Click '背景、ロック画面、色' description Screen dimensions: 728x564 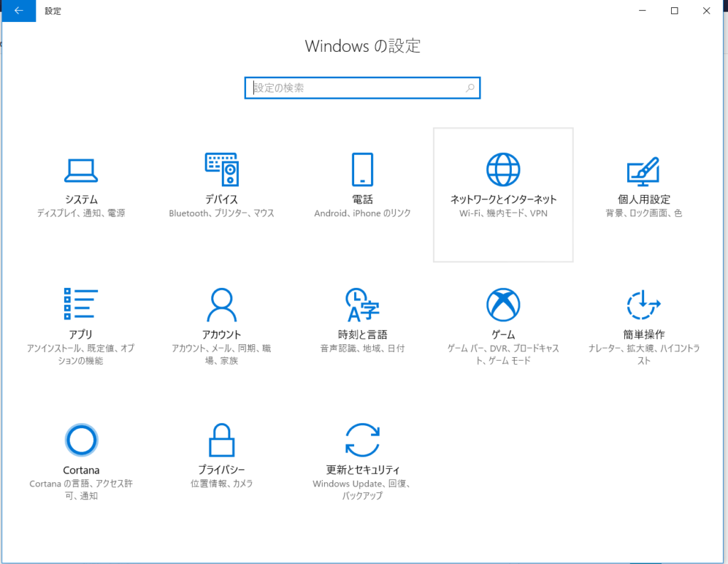644,213
